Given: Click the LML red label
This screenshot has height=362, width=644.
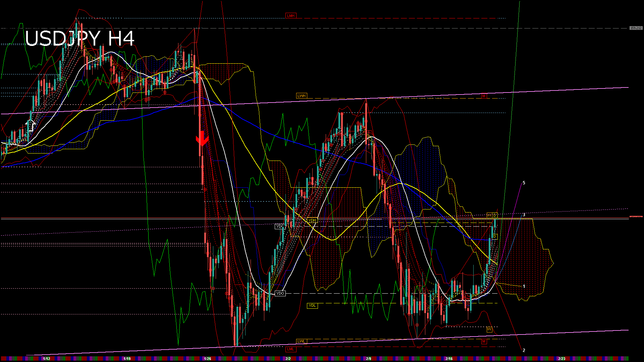Looking at the screenshot, I should click(290, 349).
